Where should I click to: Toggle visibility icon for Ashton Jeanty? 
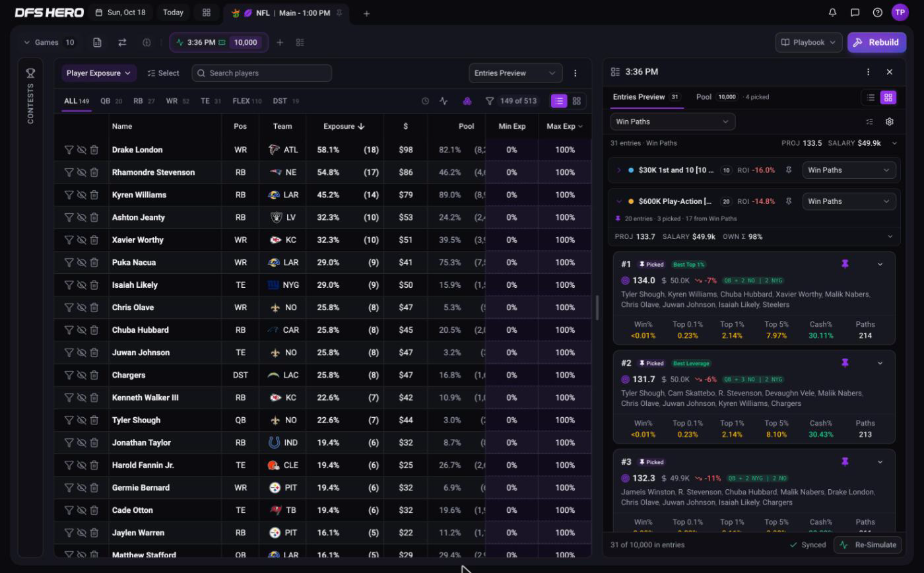pos(81,217)
